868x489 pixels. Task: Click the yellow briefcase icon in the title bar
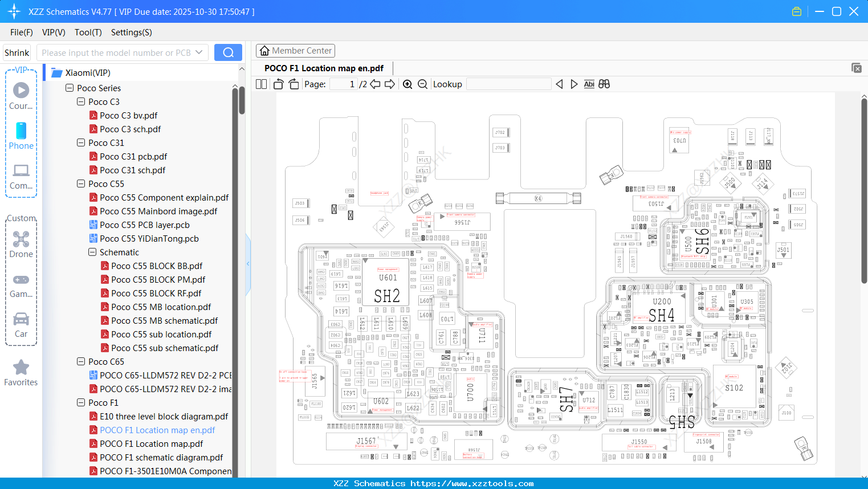click(x=796, y=11)
